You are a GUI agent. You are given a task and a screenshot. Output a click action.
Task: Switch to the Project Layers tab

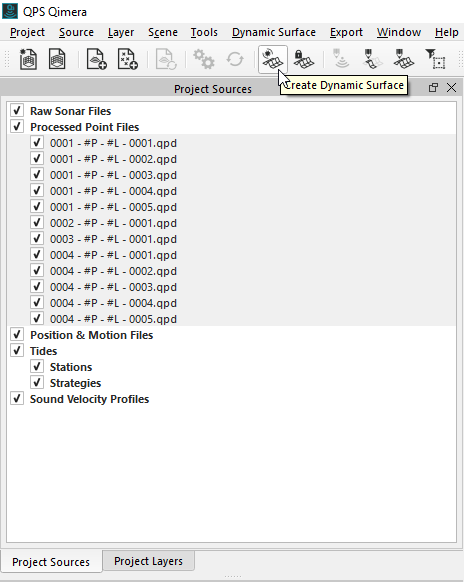click(148, 561)
